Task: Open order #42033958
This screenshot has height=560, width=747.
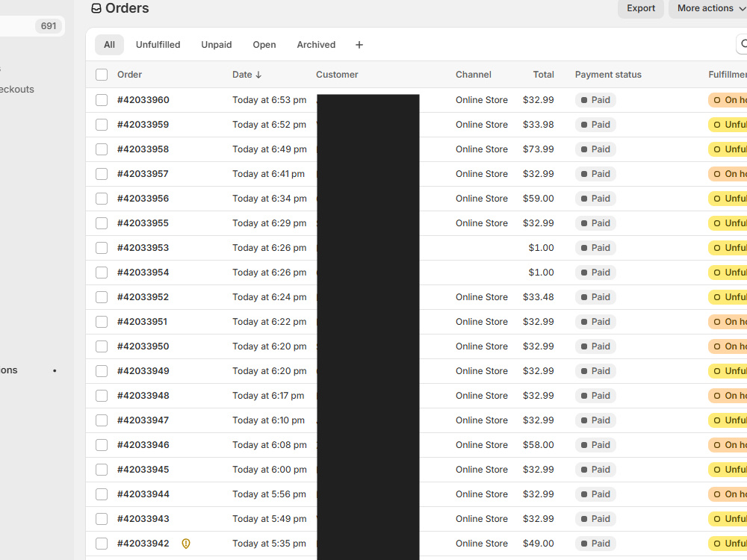Action: pos(143,149)
